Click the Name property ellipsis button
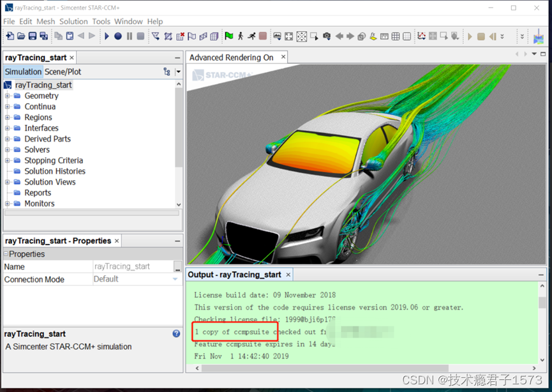552x392 pixels. [x=178, y=267]
